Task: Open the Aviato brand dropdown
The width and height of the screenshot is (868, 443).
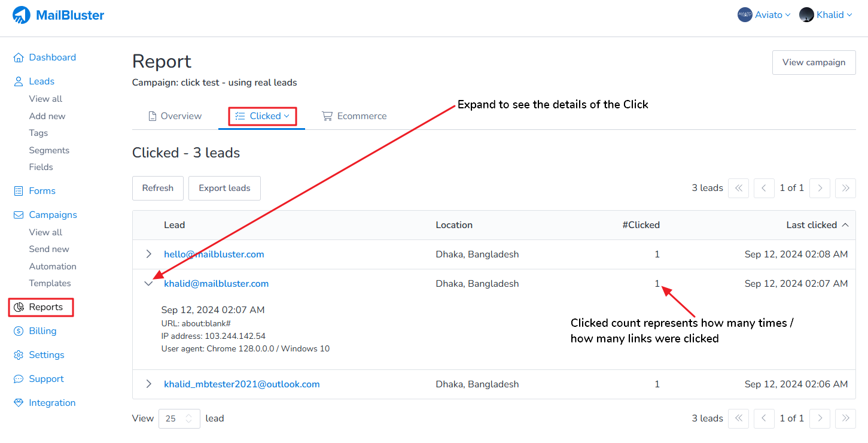Action: (764, 15)
